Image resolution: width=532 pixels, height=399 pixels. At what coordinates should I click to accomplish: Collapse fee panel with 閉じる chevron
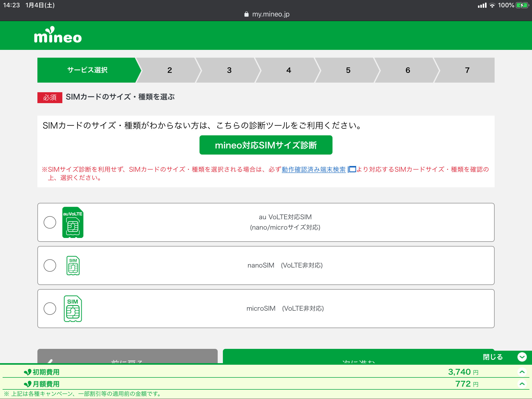tap(522, 357)
